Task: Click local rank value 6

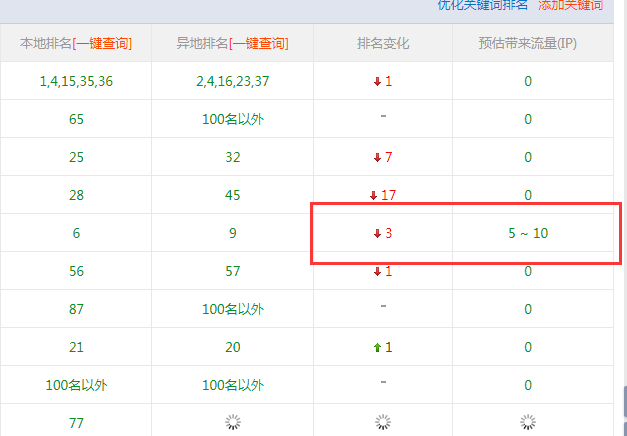Action: click(76, 233)
